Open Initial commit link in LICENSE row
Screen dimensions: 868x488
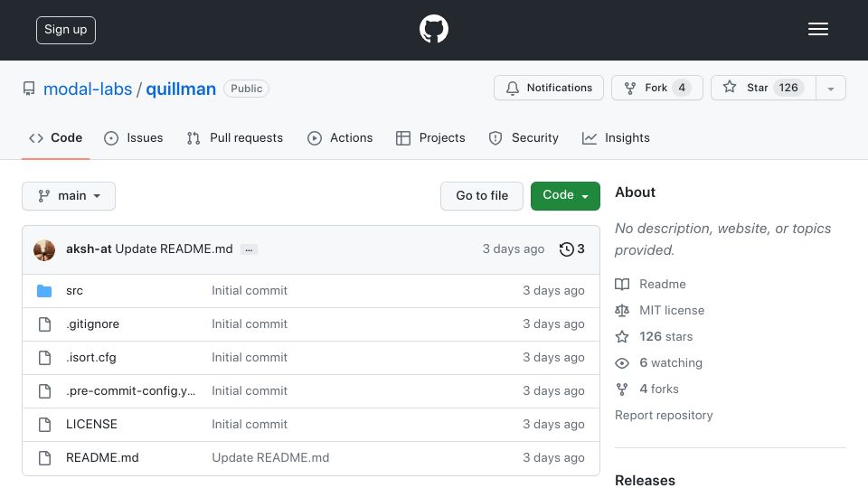[x=250, y=425]
